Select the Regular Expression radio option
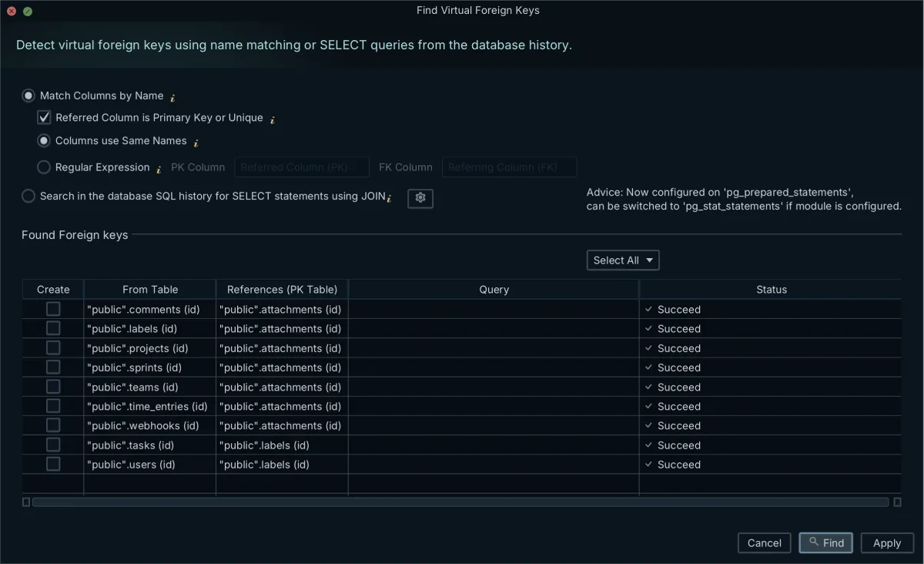Image resolution: width=924 pixels, height=564 pixels. (44, 167)
